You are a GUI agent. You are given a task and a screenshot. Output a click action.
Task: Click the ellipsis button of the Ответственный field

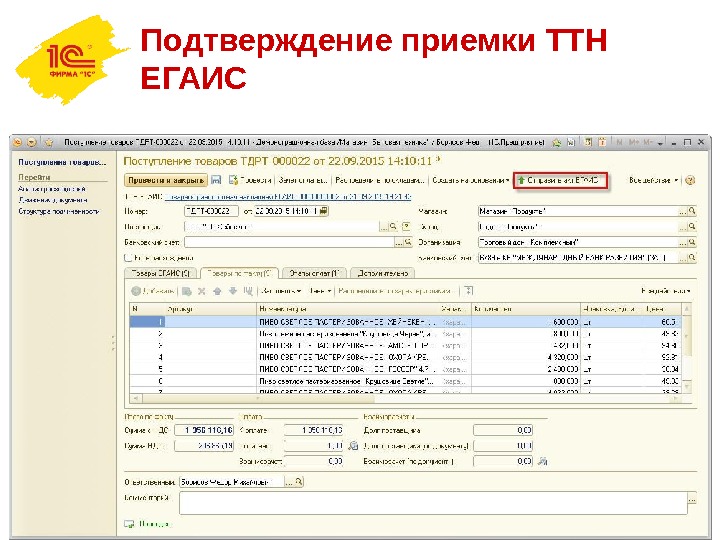click(289, 482)
